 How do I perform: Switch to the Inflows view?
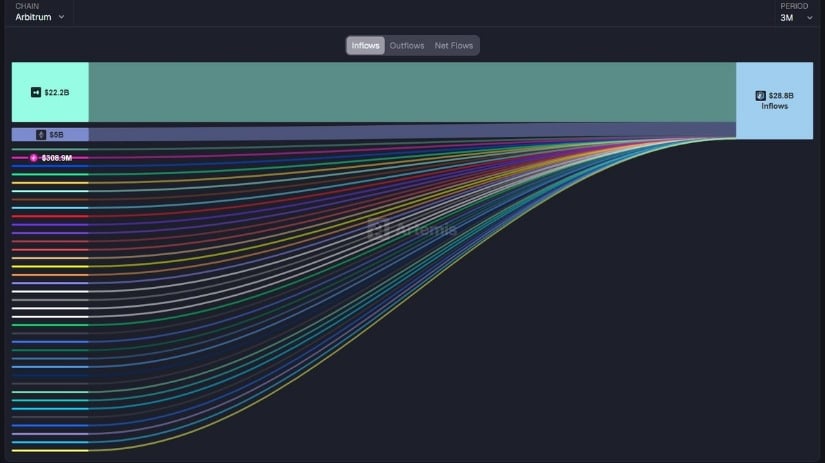[365, 45]
